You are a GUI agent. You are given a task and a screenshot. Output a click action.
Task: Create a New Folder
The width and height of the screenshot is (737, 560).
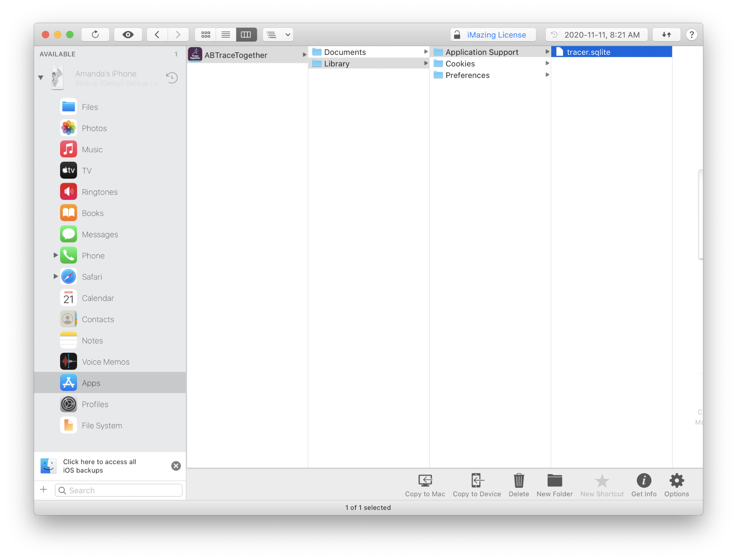(x=555, y=485)
